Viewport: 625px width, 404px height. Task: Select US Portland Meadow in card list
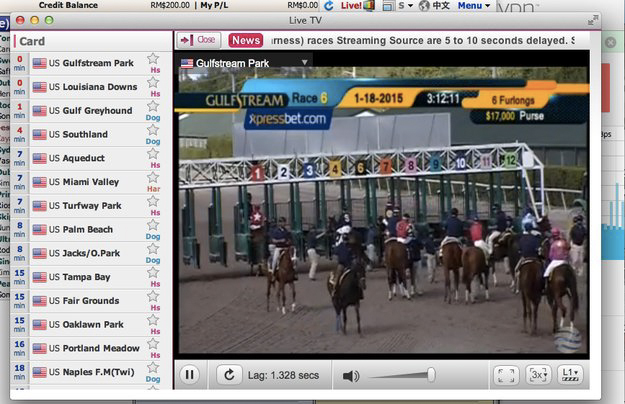[x=91, y=349]
